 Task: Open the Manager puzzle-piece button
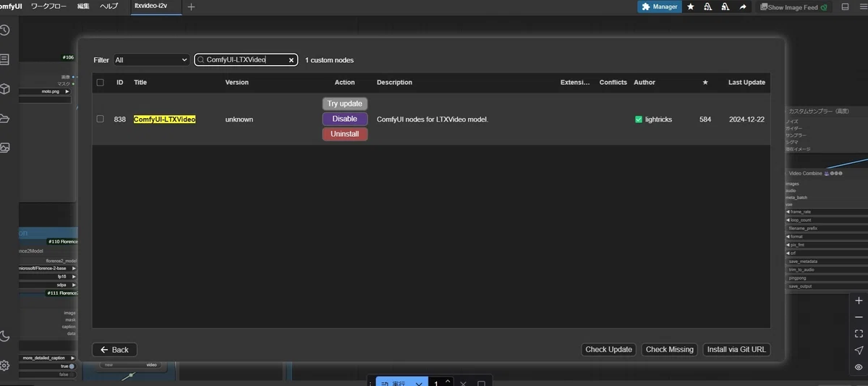tap(660, 7)
